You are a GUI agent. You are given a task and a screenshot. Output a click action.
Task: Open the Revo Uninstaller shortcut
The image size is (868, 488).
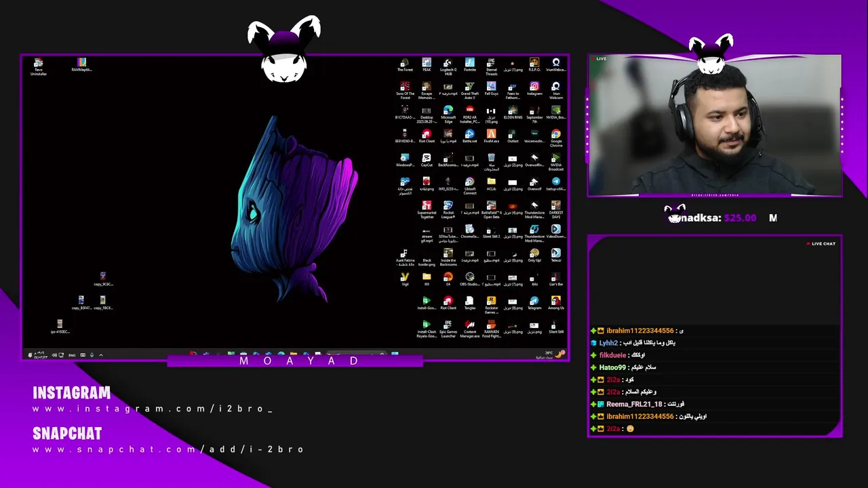point(39,67)
